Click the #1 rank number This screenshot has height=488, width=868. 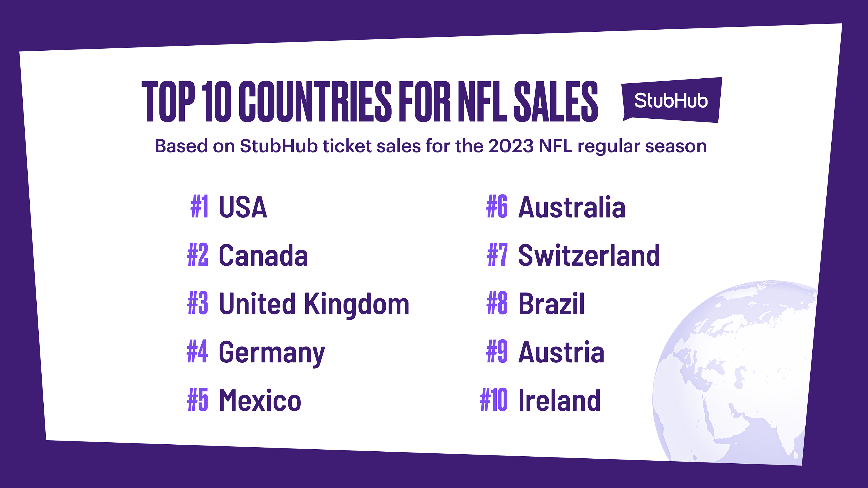[x=199, y=207]
